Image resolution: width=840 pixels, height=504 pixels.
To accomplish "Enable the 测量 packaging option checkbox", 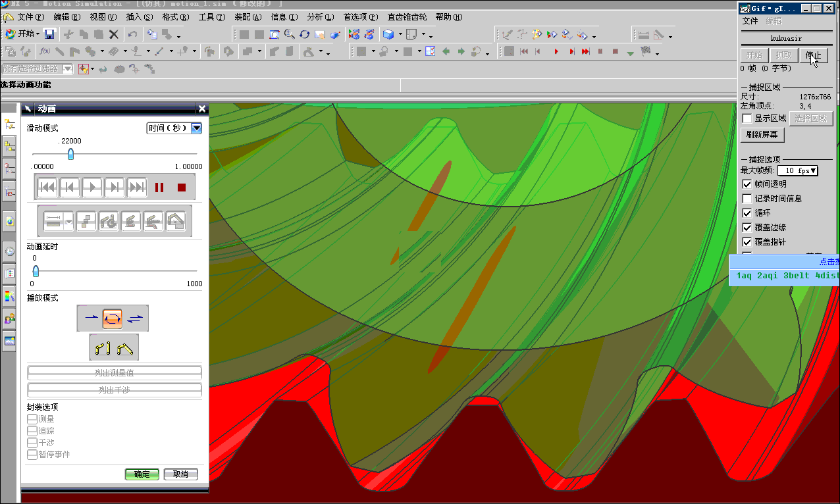I will point(32,419).
